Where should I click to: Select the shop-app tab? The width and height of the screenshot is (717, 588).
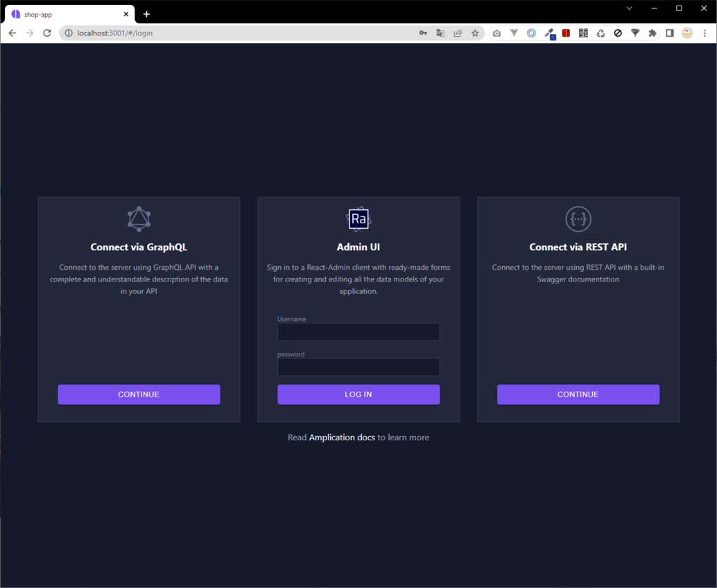pyautogui.click(x=69, y=14)
